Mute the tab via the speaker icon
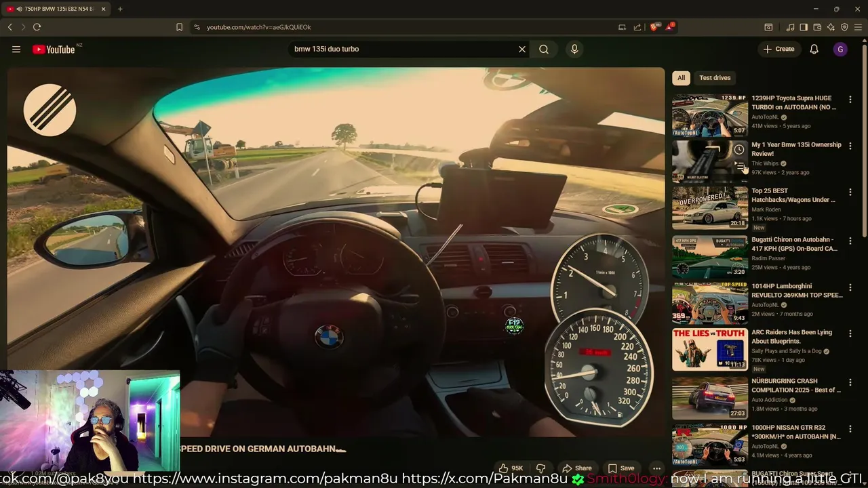 (18, 9)
